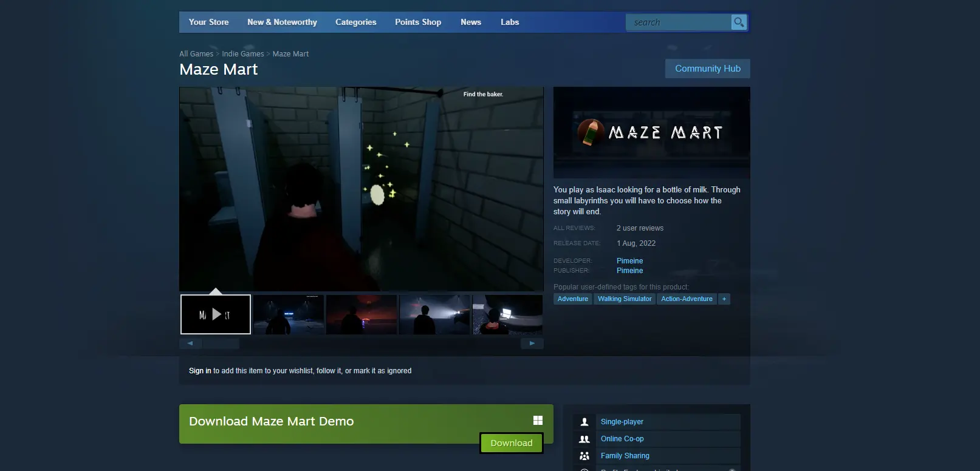This screenshot has width=980, height=471.
Task: Click the Windows platform icon on demo banner
Action: [538, 421]
